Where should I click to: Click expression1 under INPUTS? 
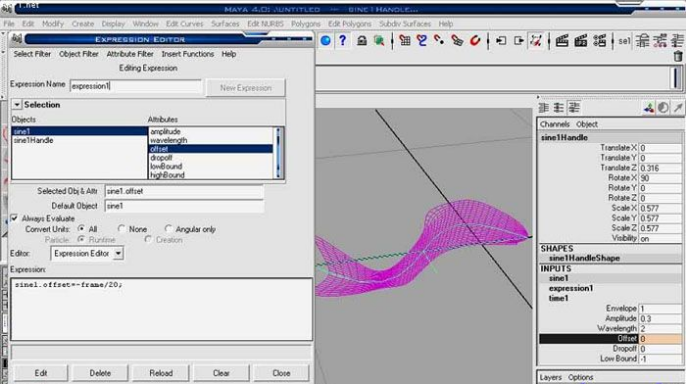[571, 288]
